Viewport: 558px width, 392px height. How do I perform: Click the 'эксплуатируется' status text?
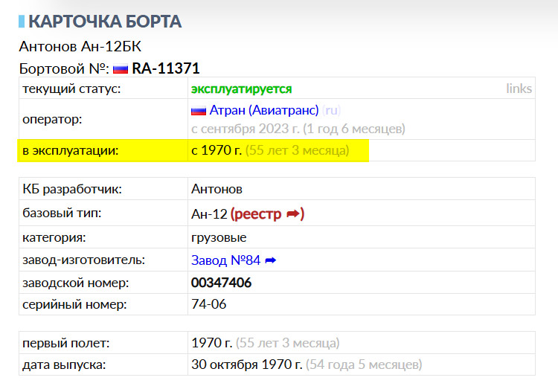pos(241,89)
